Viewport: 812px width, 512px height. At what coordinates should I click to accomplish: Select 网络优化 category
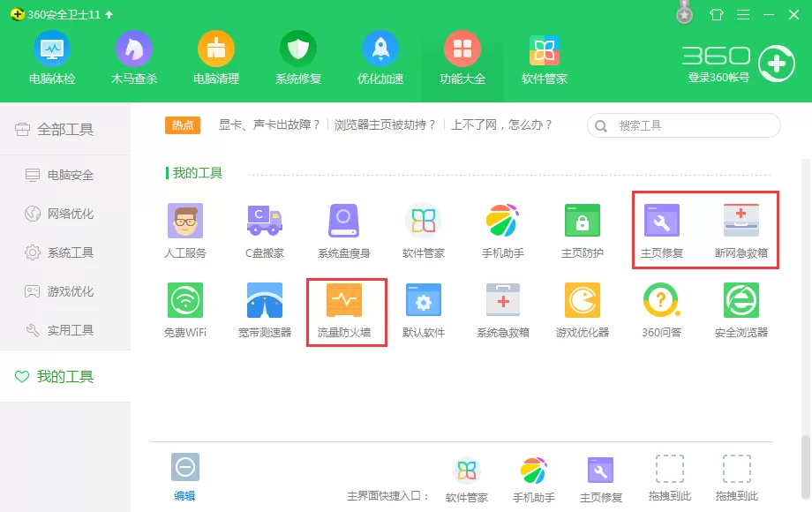(x=65, y=214)
